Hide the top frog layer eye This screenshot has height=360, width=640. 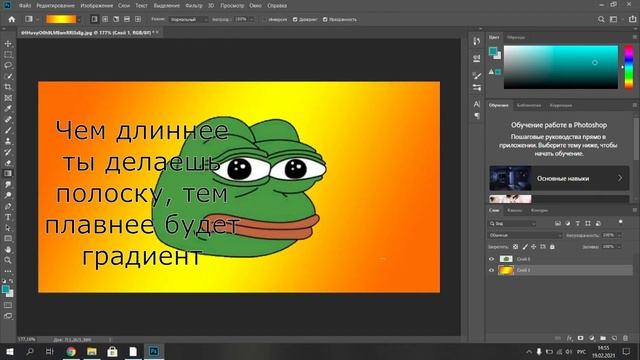pos(491,259)
